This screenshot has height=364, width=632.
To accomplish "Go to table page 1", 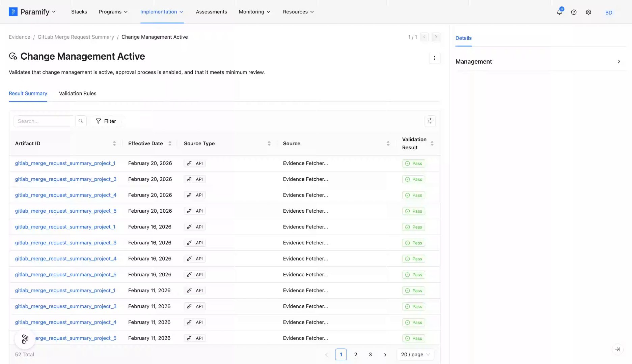I will 341,355.
